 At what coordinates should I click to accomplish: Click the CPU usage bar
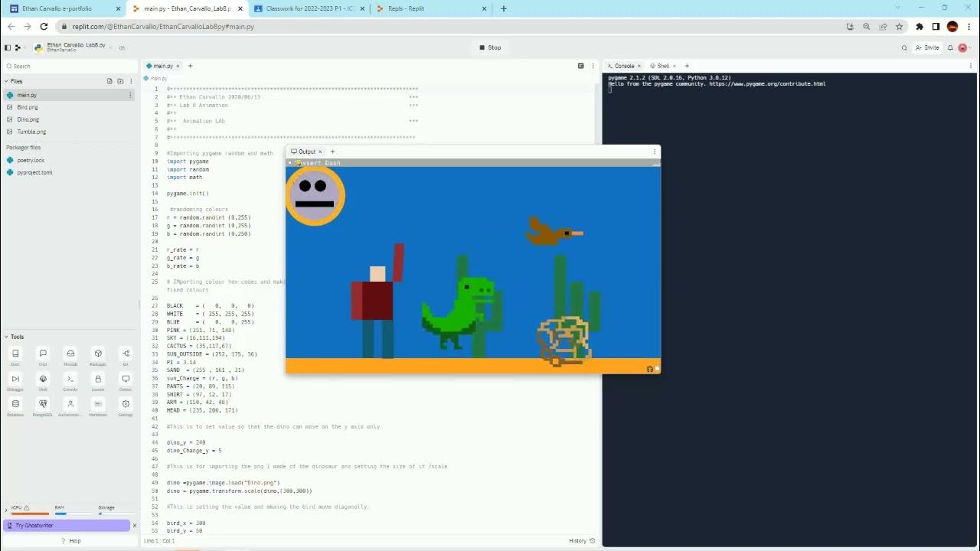click(29, 514)
